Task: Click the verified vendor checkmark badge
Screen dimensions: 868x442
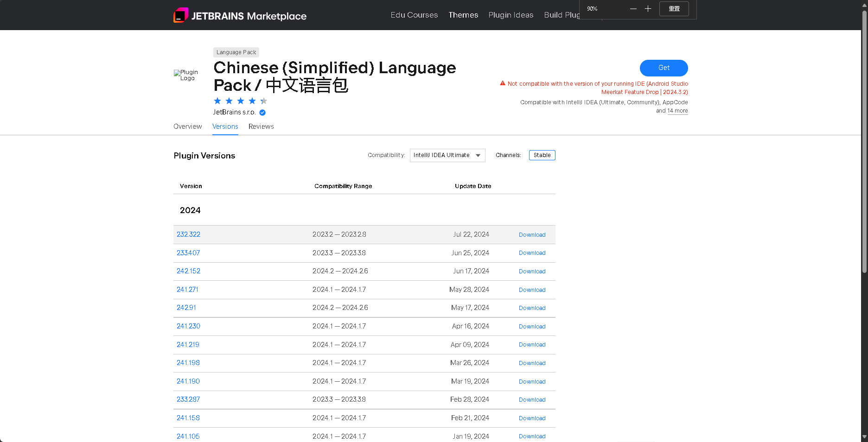Action: click(262, 113)
